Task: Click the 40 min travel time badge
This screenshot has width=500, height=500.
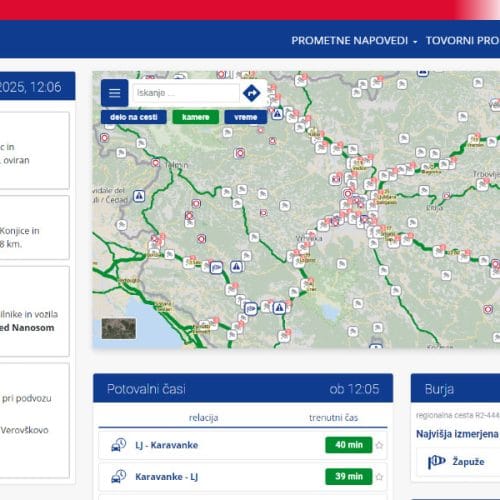Action: (x=349, y=445)
